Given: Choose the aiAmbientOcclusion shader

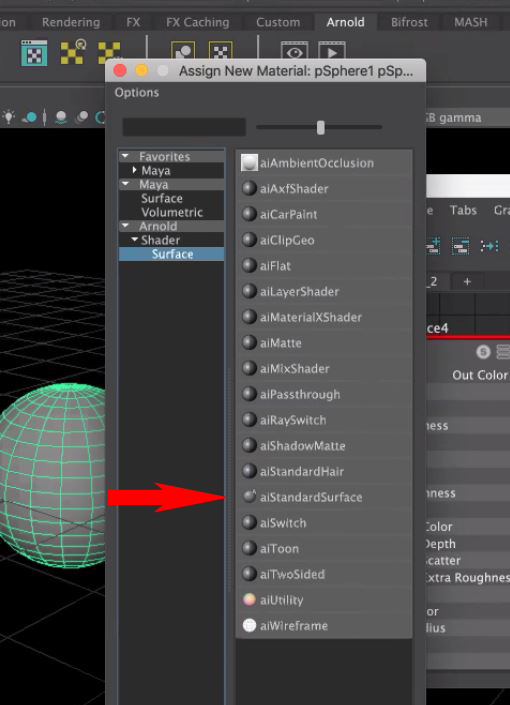Looking at the screenshot, I should pos(324,163).
